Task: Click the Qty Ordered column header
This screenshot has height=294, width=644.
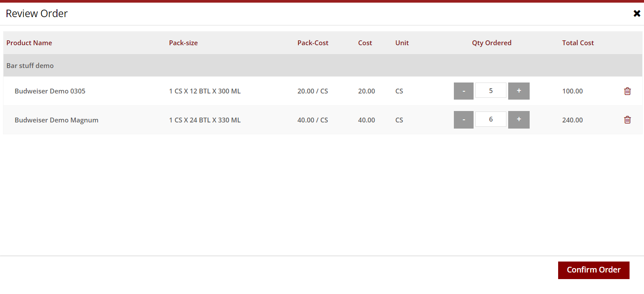Action: (492, 43)
